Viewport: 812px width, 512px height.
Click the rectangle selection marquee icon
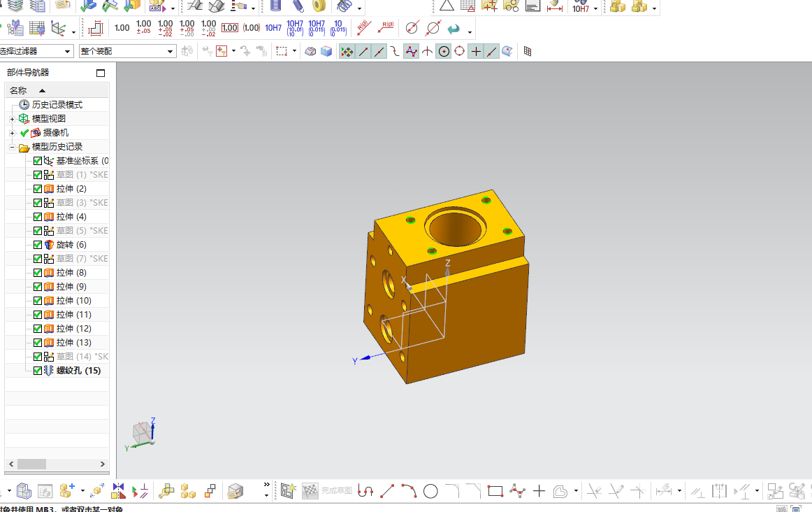pyautogui.click(x=281, y=51)
